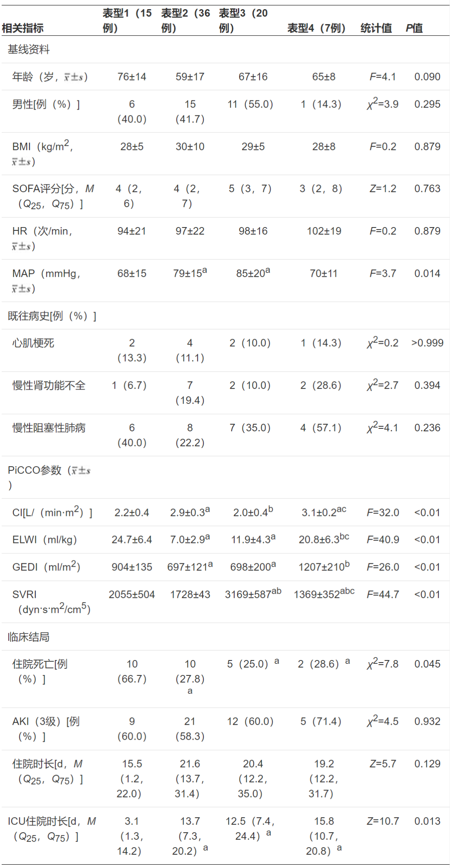Click the 统计值 column header
Viewport: 450px width, 868px height.
[x=376, y=28]
